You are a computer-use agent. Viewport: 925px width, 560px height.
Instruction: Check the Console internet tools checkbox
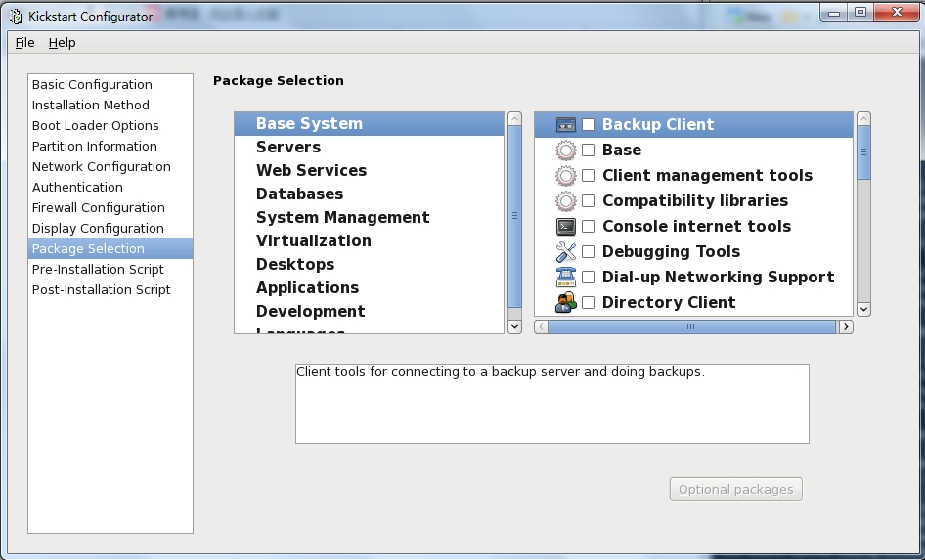point(589,226)
